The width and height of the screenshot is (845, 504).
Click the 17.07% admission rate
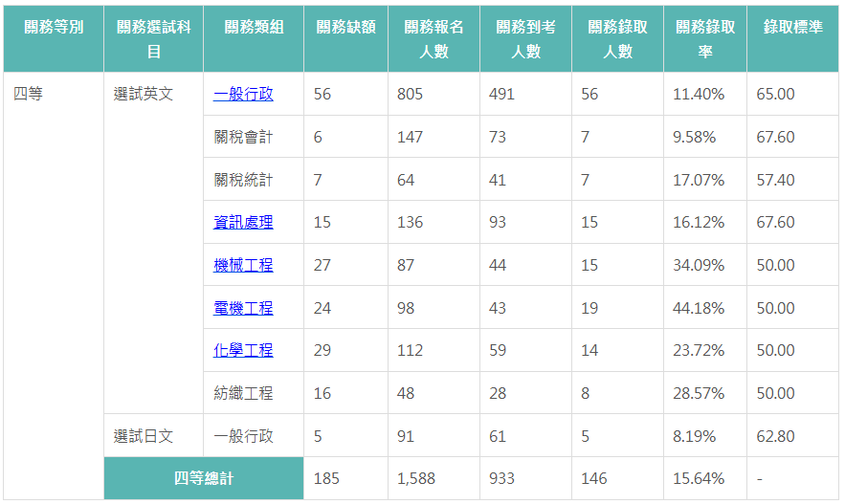[x=699, y=180]
